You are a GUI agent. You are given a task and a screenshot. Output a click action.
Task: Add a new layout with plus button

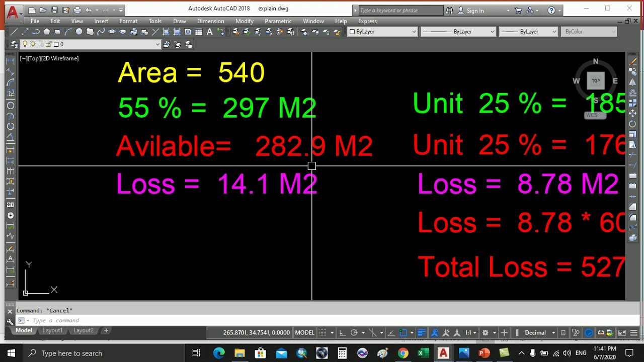point(106,330)
